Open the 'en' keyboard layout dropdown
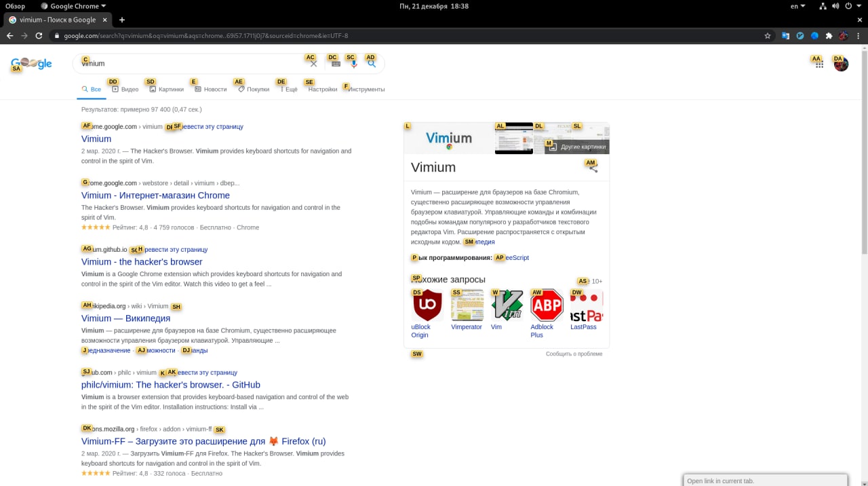 click(797, 6)
